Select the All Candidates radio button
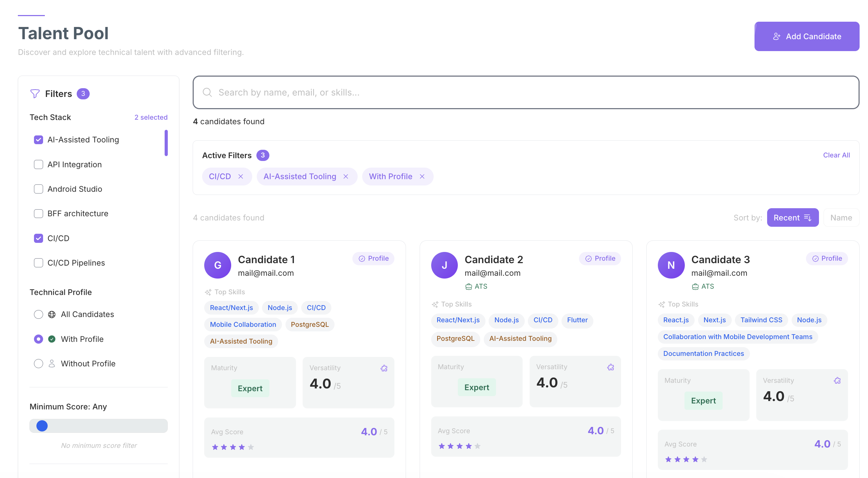Screen dimensions: 868x478 pos(39,315)
